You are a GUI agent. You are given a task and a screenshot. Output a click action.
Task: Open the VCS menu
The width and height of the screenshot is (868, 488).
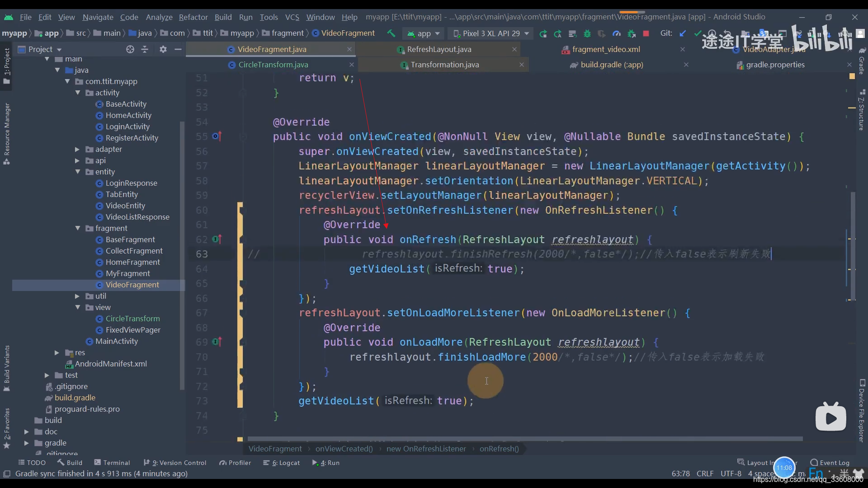pyautogui.click(x=292, y=17)
